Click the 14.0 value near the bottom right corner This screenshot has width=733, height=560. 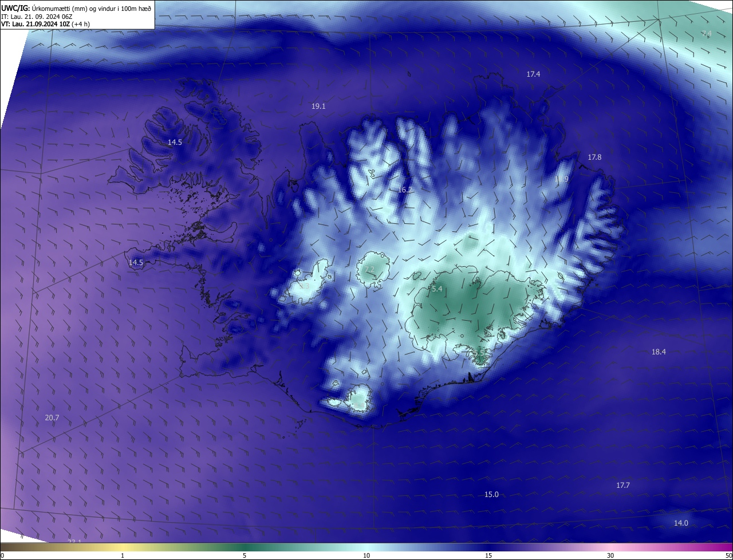(681, 523)
